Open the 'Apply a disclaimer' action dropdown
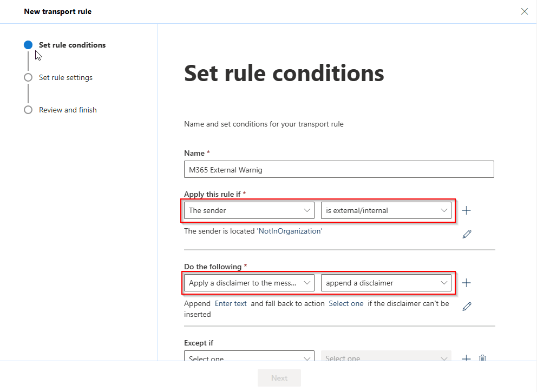The width and height of the screenshot is (537, 392). pyautogui.click(x=248, y=282)
